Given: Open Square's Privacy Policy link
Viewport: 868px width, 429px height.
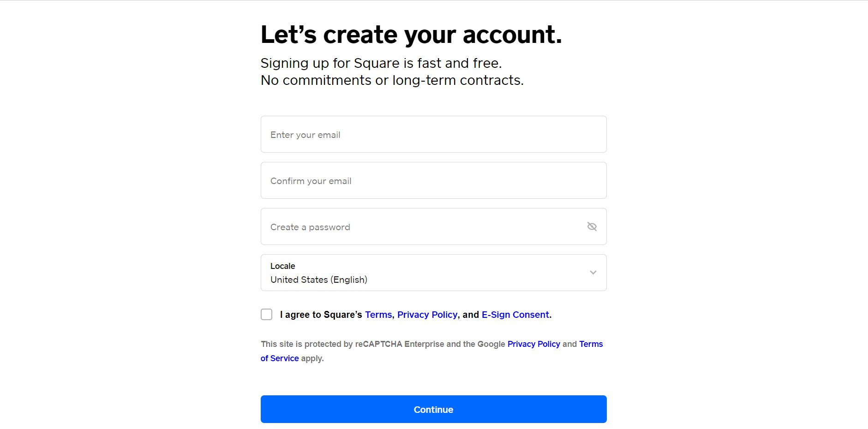Looking at the screenshot, I should pyautogui.click(x=427, y=315).
